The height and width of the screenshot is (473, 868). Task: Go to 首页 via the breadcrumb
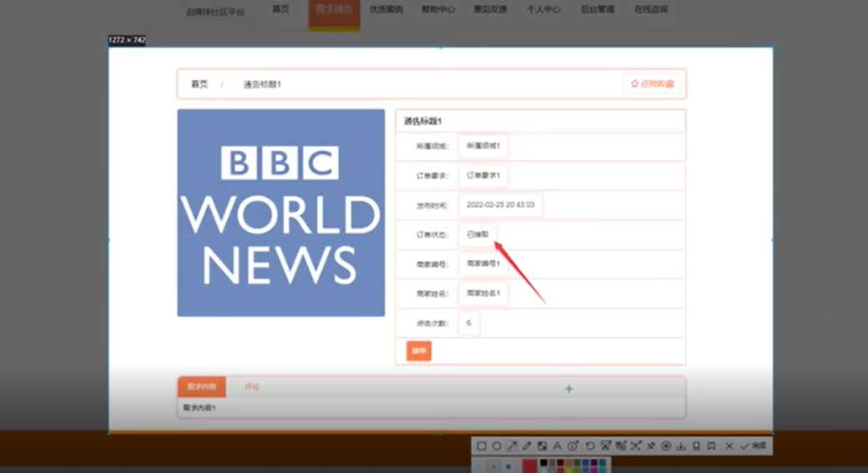click(x=199, y=84)
